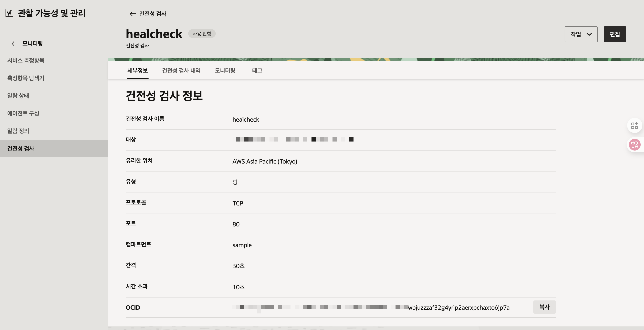Open 서비스 측정항목 in sidebar

point(26,60)
